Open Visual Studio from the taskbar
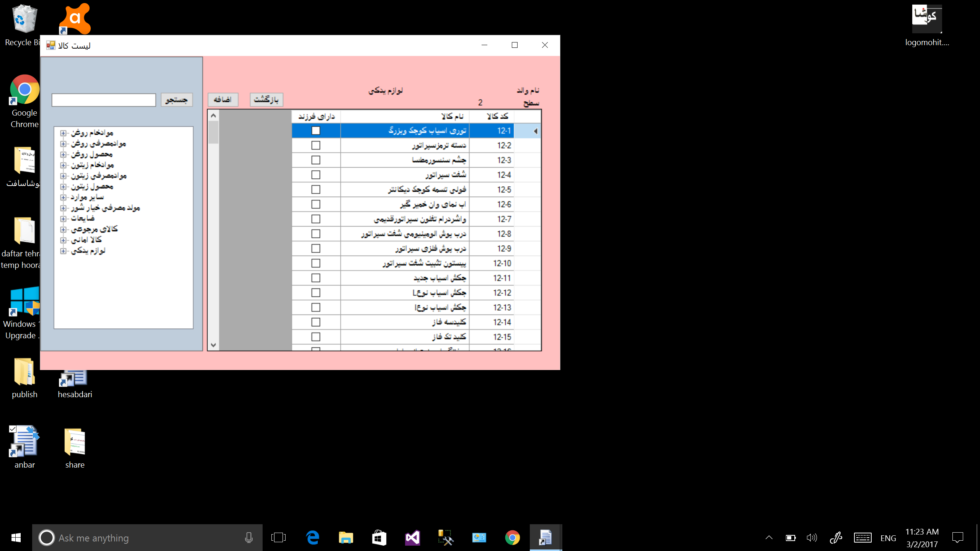The image size is (980, 551). 412,538
